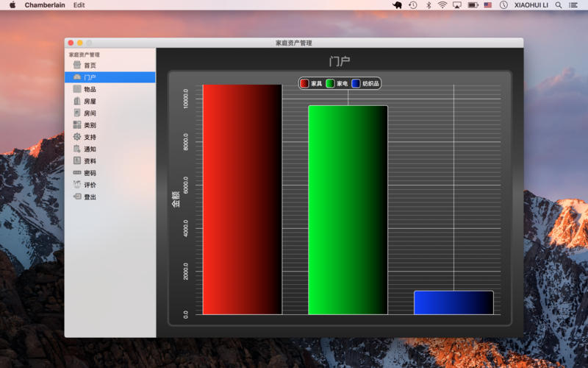Select the red furniture bar in chart
The width and height of the screenshot is (588, 368).
pos(243,199)
